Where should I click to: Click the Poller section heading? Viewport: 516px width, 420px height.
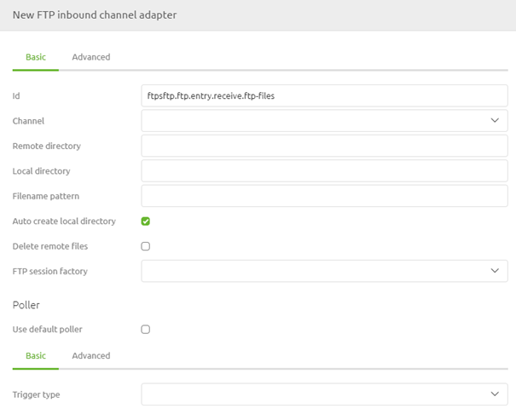[26, 304]
